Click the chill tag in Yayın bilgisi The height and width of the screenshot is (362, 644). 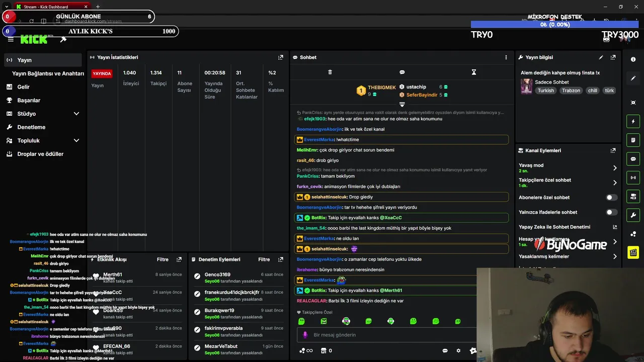coord(592,90)
